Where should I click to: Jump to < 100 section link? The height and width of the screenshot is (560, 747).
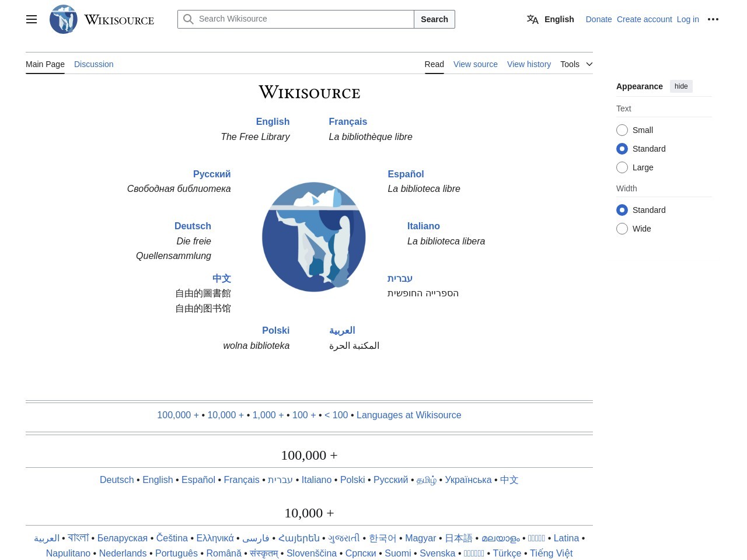[336, 415]
